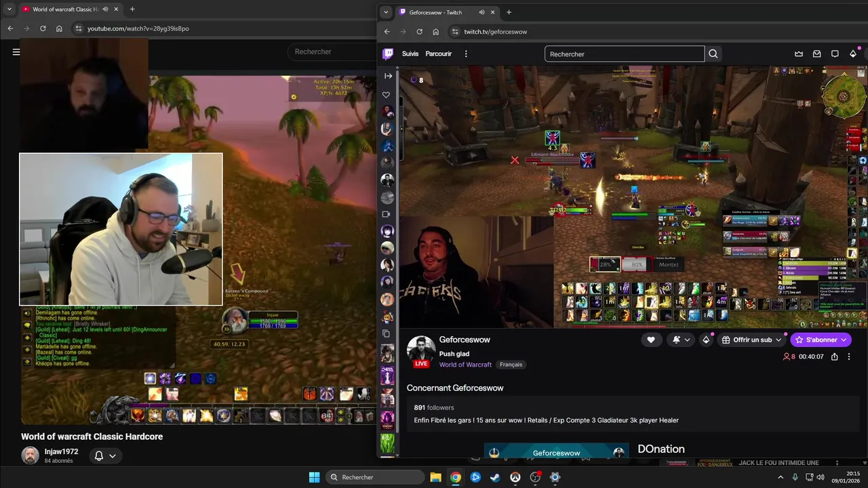Screen dimensions: 868x488
Task: Expand the Offrir un sub dropdown
Action: [780, 340]
